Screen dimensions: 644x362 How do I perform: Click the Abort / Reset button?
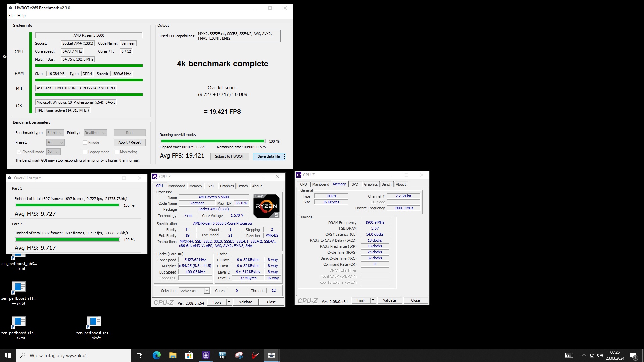coord(129,142)
